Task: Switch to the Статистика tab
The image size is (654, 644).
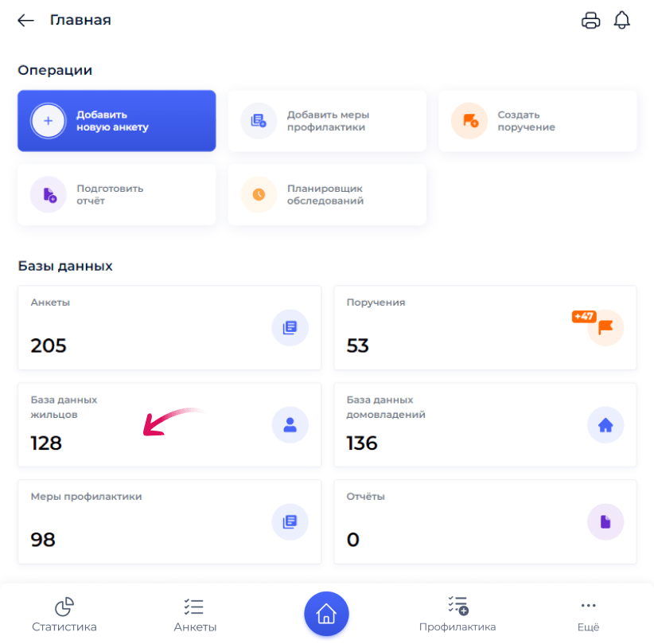Action: (64, 615)
